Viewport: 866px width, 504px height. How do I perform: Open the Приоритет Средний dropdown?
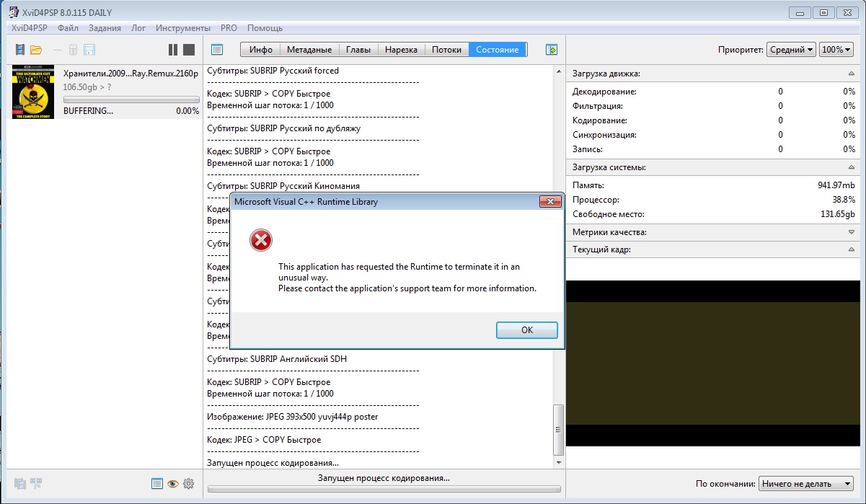pos(791,50)
